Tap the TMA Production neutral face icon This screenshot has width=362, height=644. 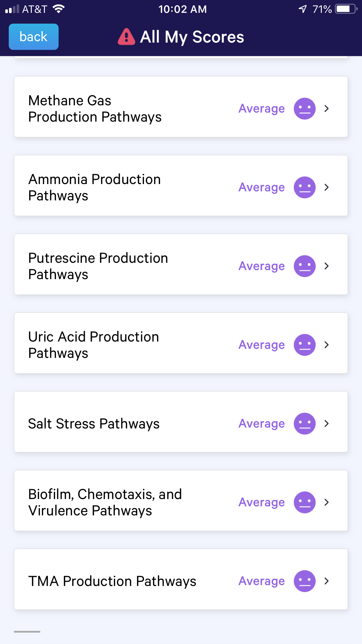[x=305, y=581]
